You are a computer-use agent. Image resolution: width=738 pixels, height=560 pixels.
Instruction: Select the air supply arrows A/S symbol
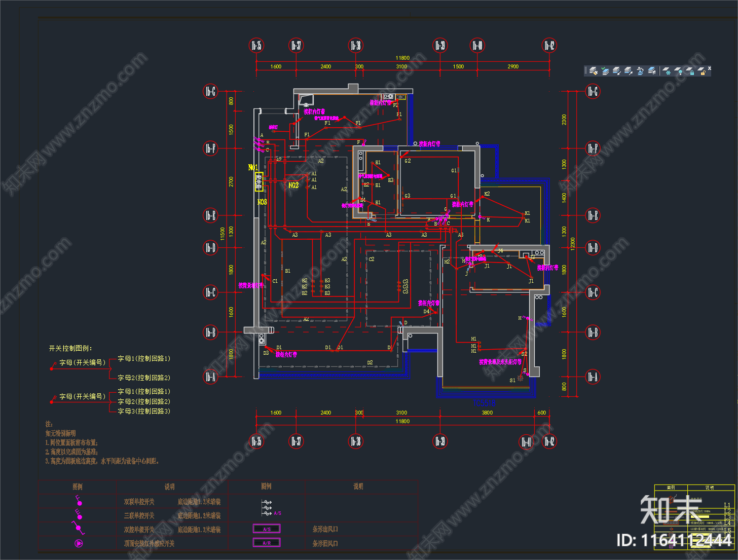click(x=271, y=507)
